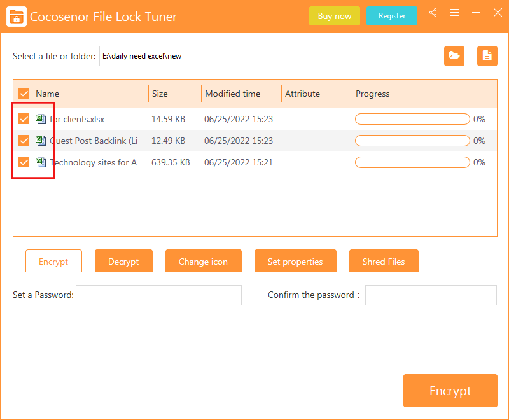Click the open folder browse icon
509x420 pixels.
(454, 56)
